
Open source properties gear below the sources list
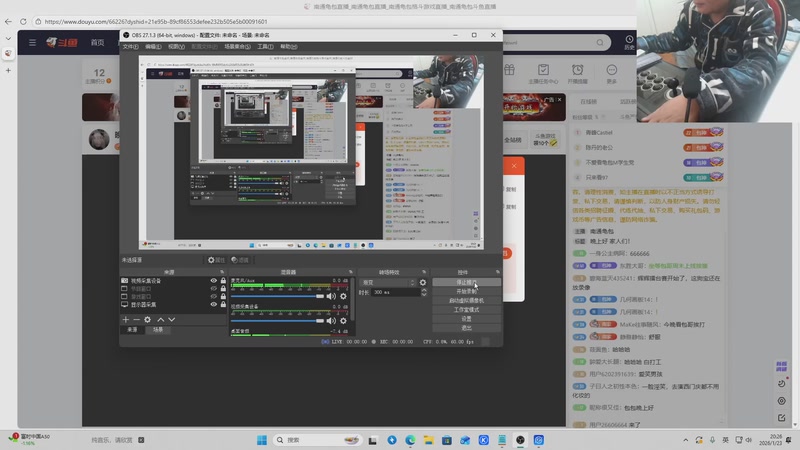(147, 319)
